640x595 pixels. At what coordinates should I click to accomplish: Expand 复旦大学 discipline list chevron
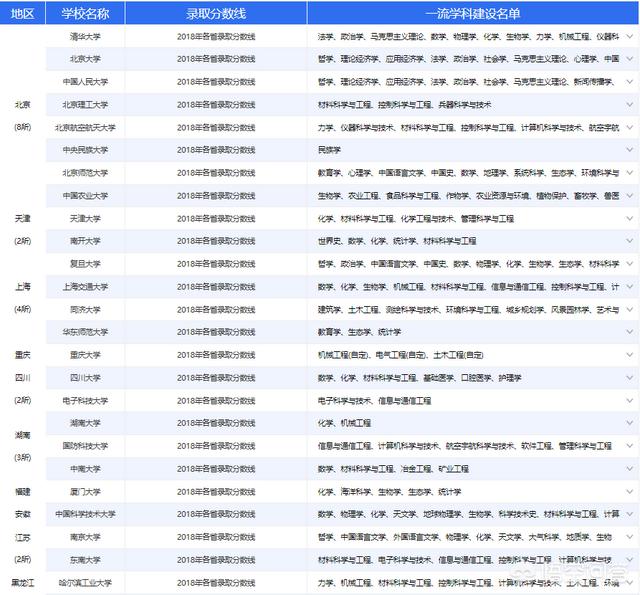click(x=629, y=264)
